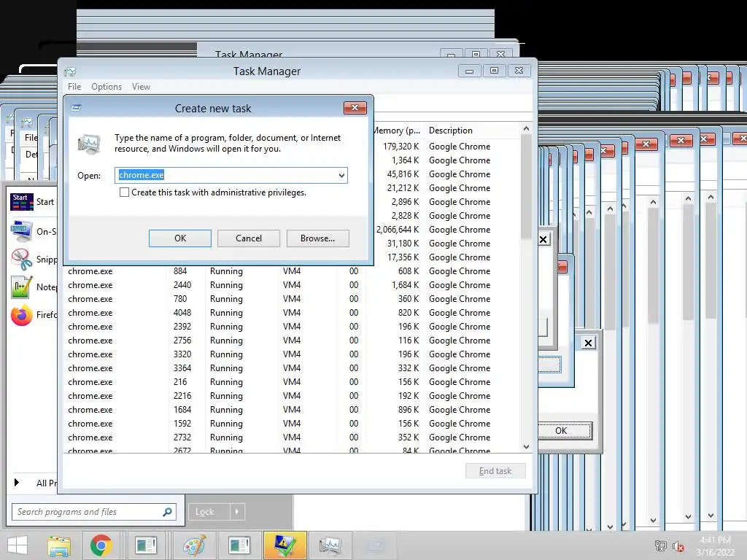
Task: Select the chrome.exe row with PID 2216
Action: pyautogui.click(x=292, y=396)
